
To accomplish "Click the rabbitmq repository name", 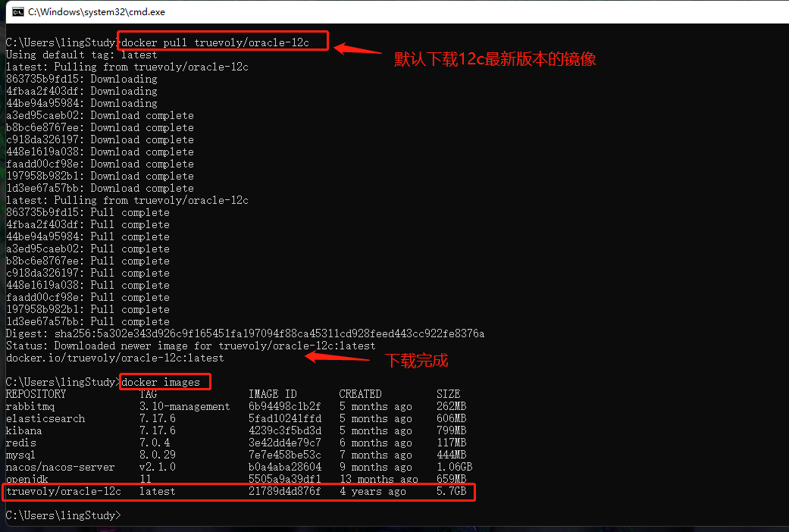I will [30, 406].
